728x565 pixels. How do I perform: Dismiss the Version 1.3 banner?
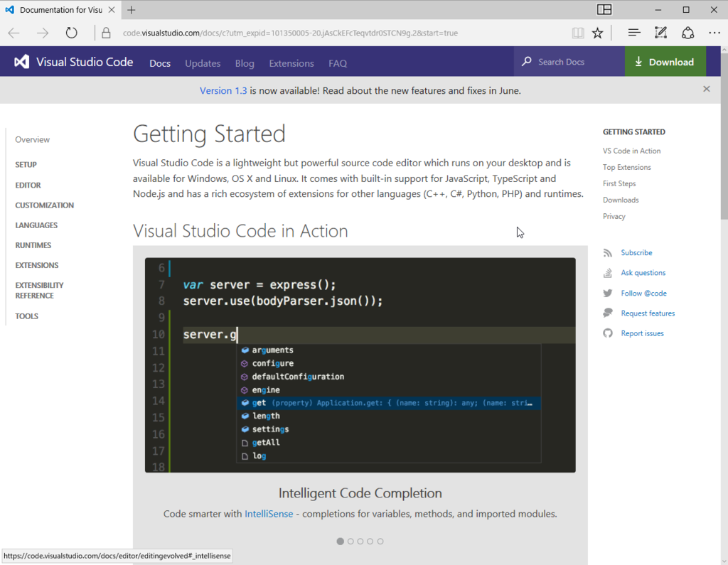[x=706, y=89]
